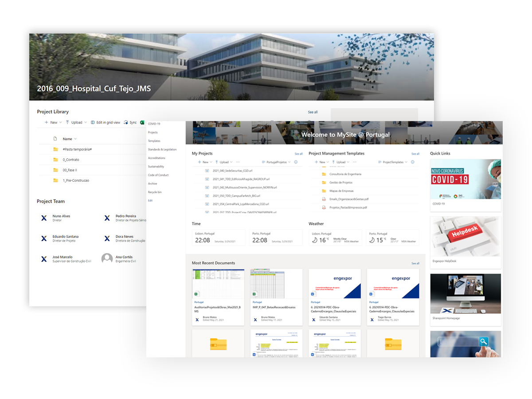Open Sustainability in the left navigation

point(156,167)
